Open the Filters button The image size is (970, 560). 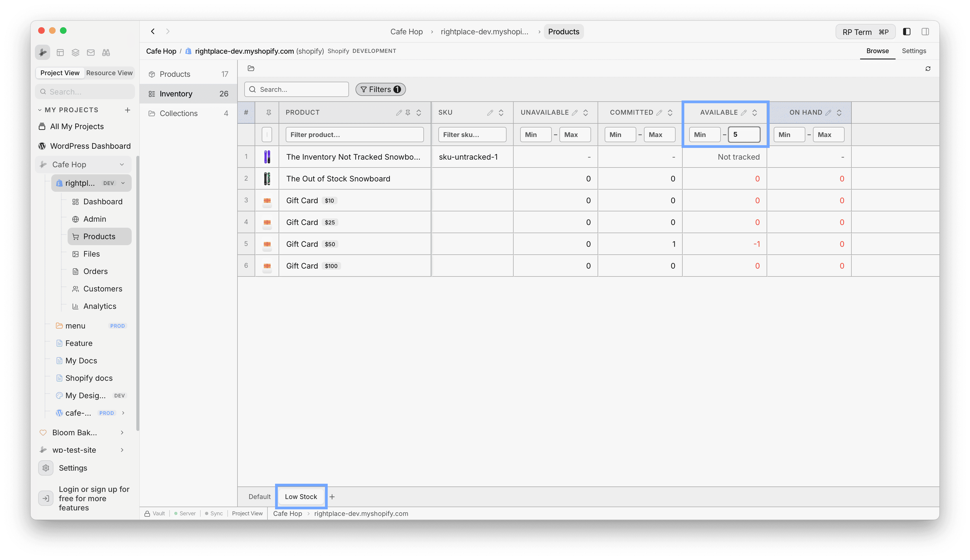pos(380,89)
